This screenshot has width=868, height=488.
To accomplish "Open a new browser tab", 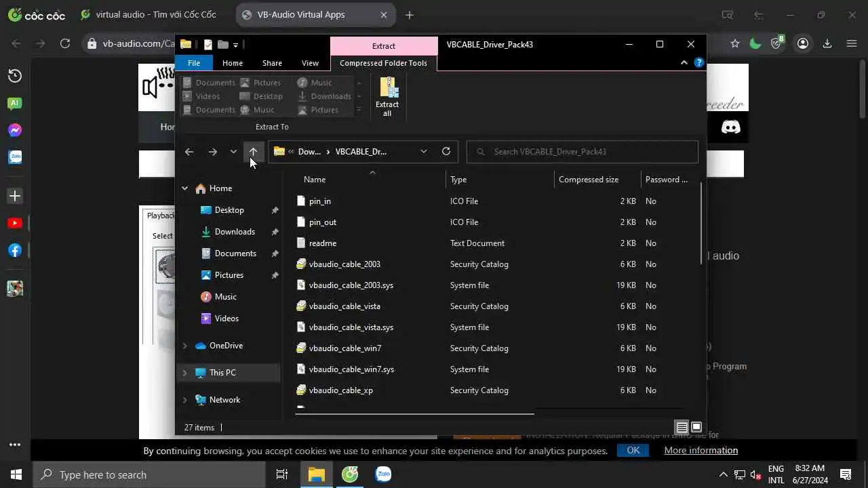I will coord(410,15).
